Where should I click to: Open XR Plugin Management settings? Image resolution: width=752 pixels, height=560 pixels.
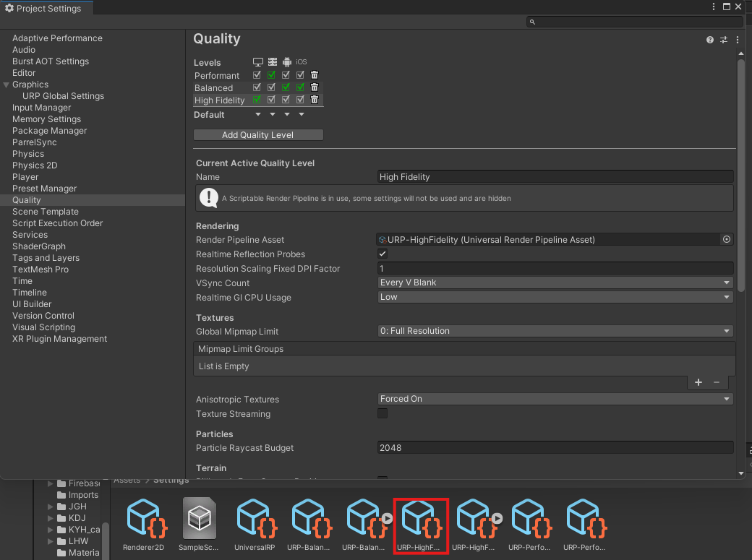coord(59,339)
